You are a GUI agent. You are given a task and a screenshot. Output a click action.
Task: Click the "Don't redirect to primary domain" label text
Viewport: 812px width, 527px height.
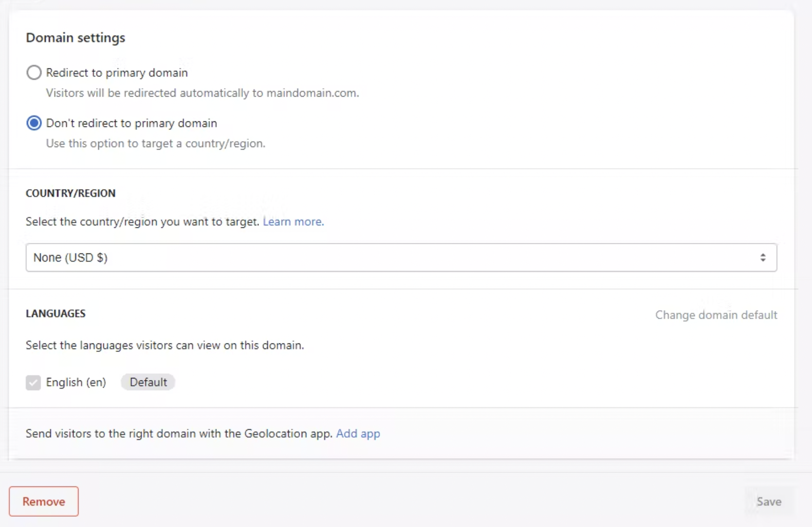(x=132, y=123)
